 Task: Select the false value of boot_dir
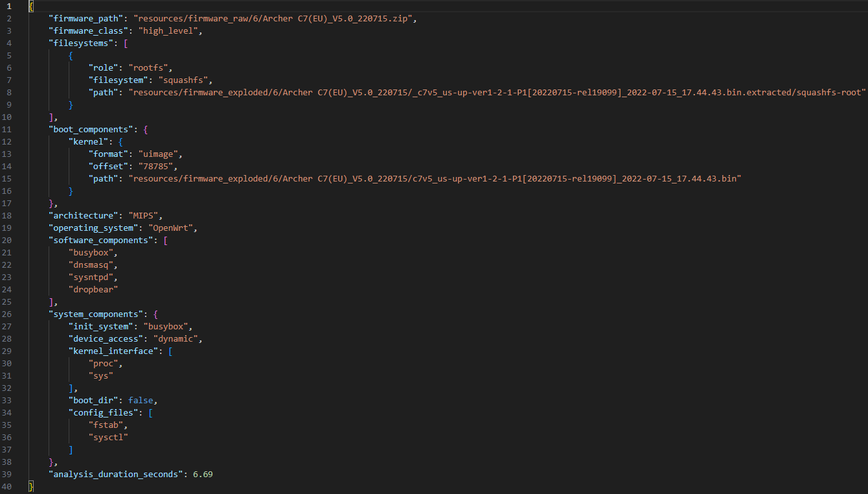point(141,400)
